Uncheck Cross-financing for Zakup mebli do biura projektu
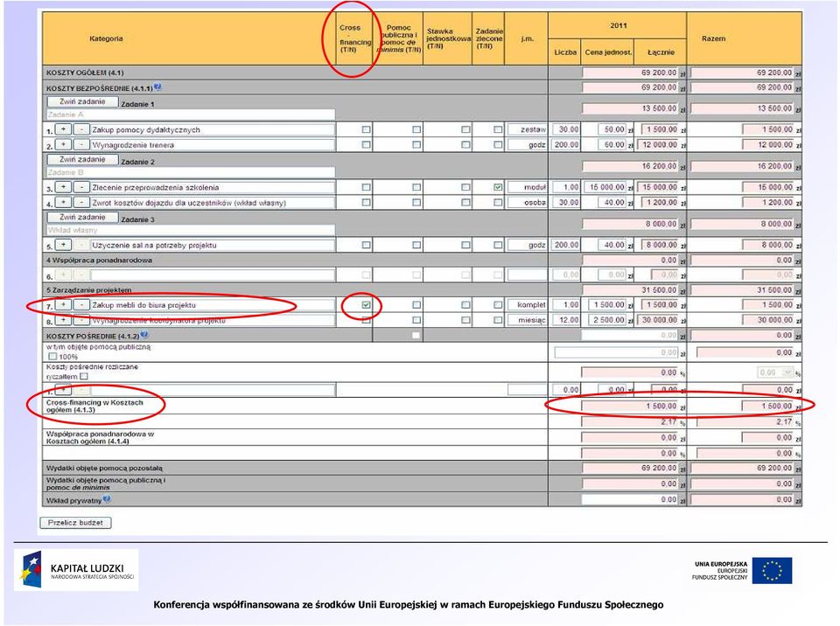Image resolution: width=840 pixels, height=626 pixels. click(366, 305)
